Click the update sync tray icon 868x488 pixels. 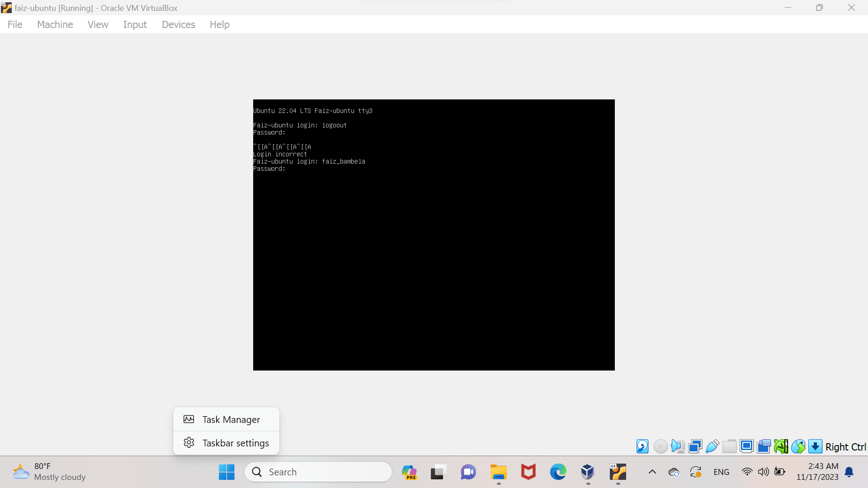coord(696,472)
